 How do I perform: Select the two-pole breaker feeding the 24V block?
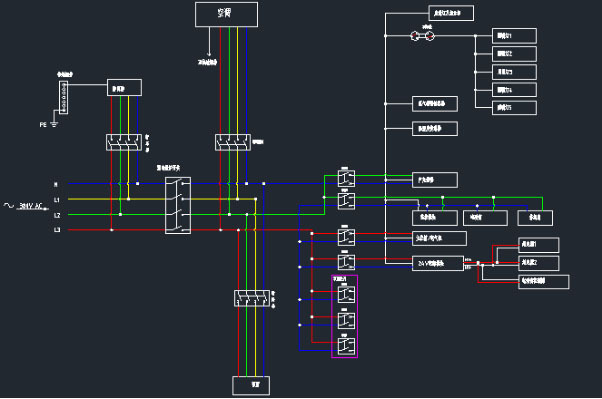(x=346, y=262)
